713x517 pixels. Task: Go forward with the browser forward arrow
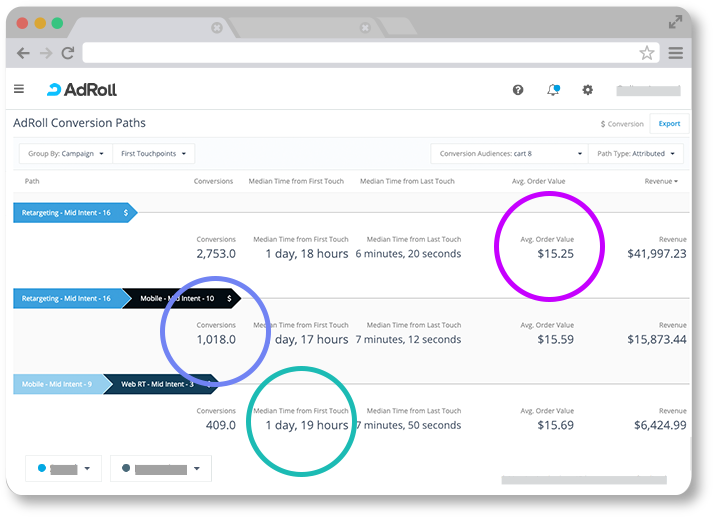pyautogui.click(x=45, y=53)
